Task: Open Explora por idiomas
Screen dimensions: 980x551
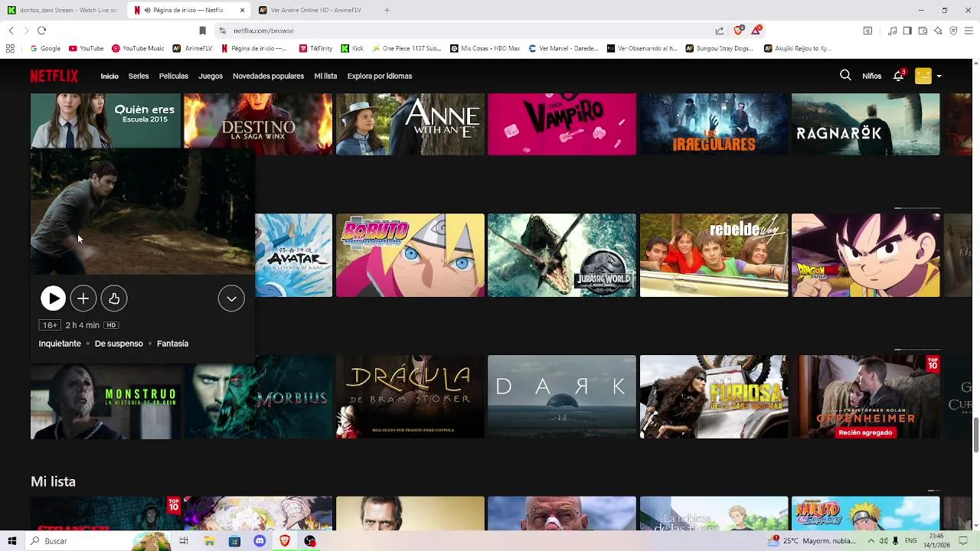Action: click(380, 76)
